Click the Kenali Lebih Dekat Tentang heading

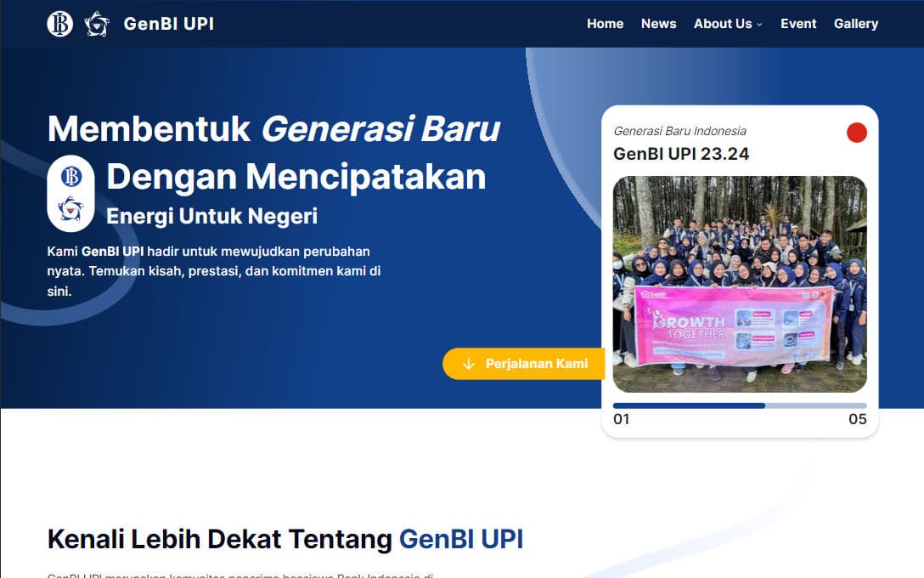285,539
